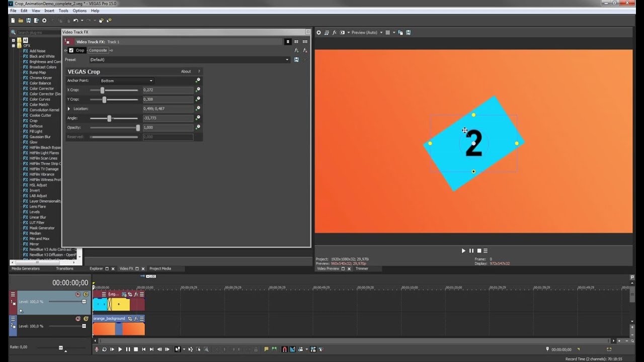Save preview snapshot to file
This screenshot has width=644, height=362.
pyautogui.click(x=408, y=32)
